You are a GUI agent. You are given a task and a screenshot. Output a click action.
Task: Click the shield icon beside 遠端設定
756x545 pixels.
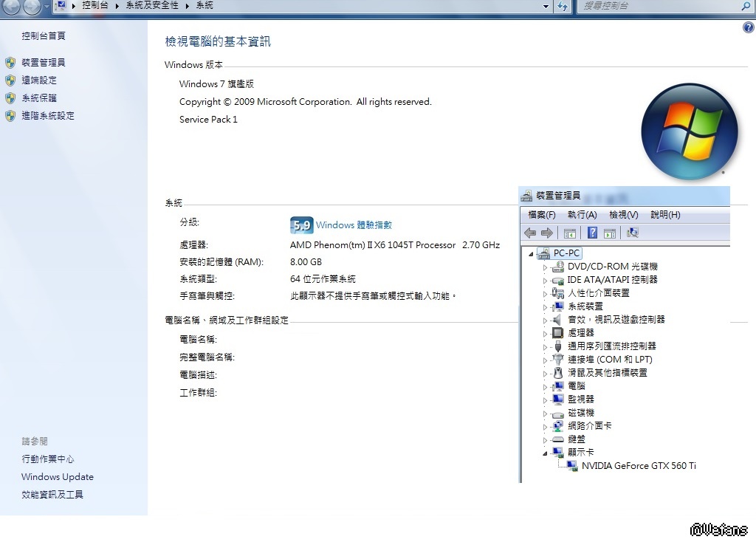click(10, 80)
